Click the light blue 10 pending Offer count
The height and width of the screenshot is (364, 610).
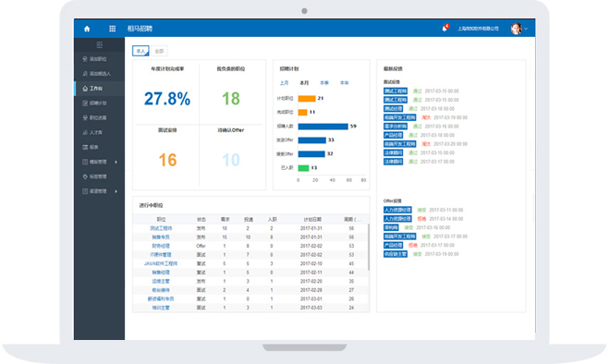(x=231, y=160)
